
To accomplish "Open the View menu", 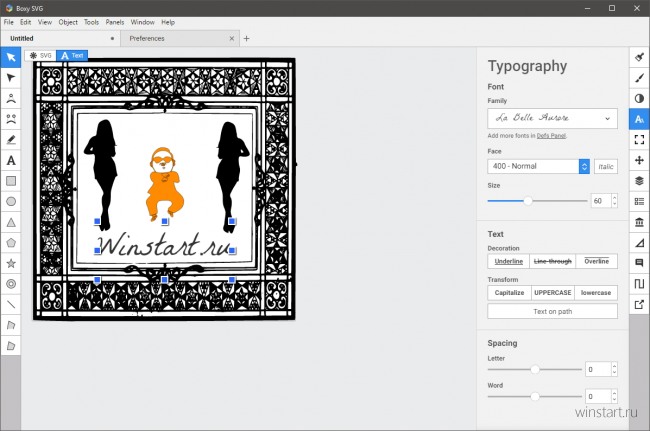I will (x=45, y=22).
